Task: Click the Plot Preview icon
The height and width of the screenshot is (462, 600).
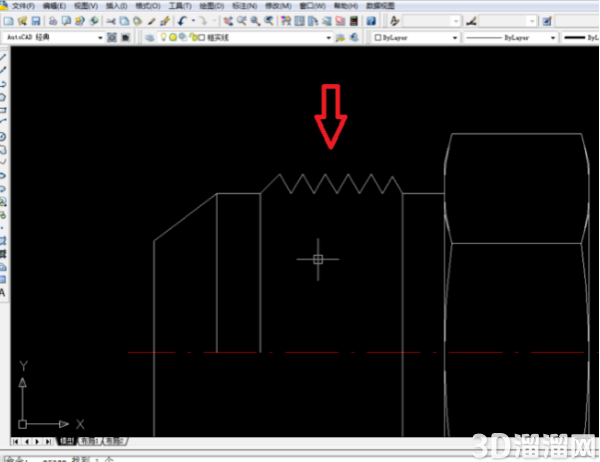Action: coord(66,21)
